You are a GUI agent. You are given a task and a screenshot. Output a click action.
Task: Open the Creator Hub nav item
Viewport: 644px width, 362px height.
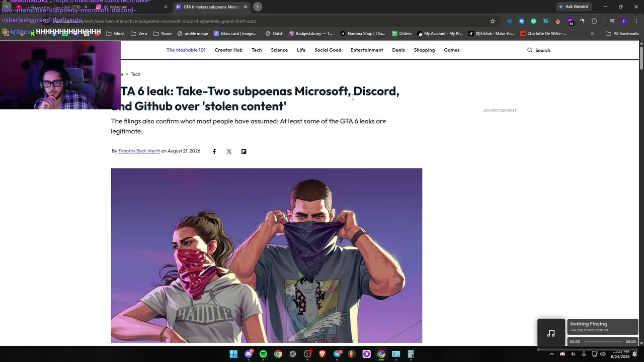(228, 50)
